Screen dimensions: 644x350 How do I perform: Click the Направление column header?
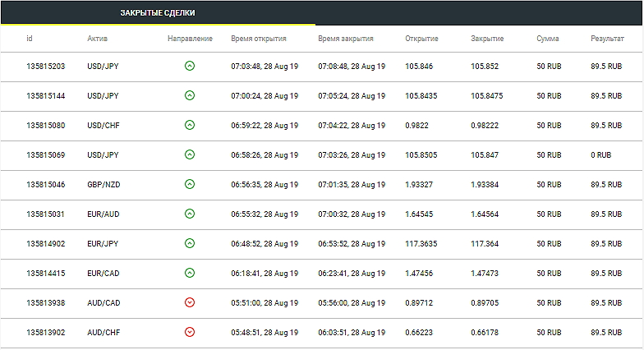pos(191,38)
